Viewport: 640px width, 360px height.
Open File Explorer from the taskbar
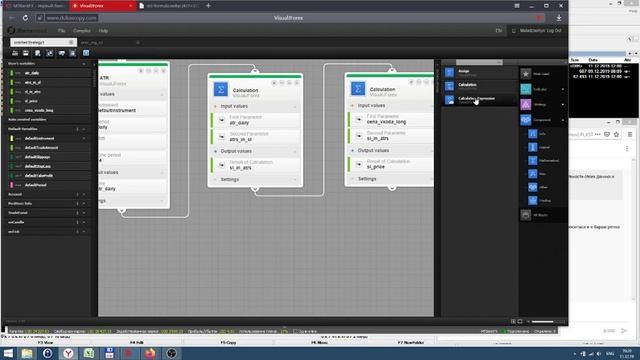coord(27,353)
